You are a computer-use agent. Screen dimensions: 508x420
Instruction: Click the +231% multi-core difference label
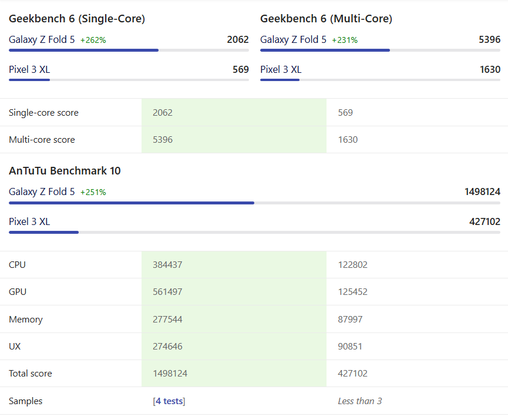(345, 41)
